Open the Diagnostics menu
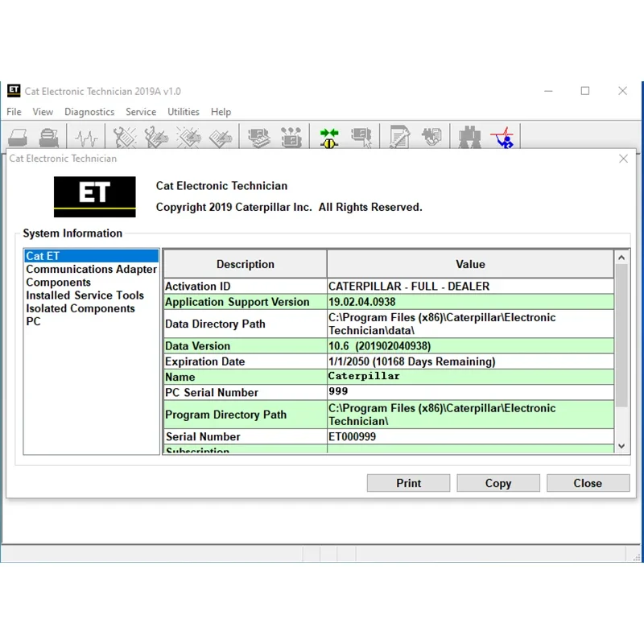644x644 pixels. coord(89,112)
